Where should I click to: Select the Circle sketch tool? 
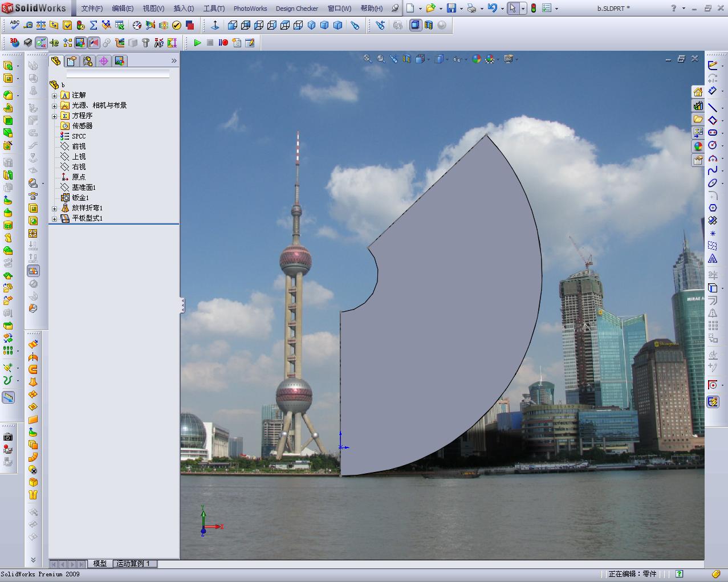[713, 145]
